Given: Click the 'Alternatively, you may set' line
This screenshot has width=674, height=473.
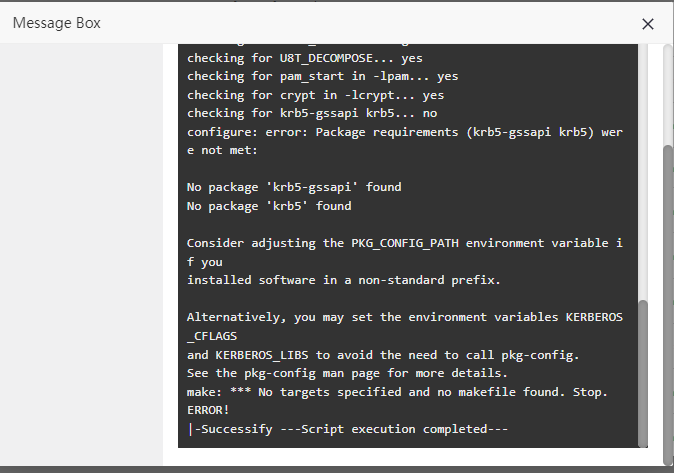Looking at the screenshot, I should [404, 317].
